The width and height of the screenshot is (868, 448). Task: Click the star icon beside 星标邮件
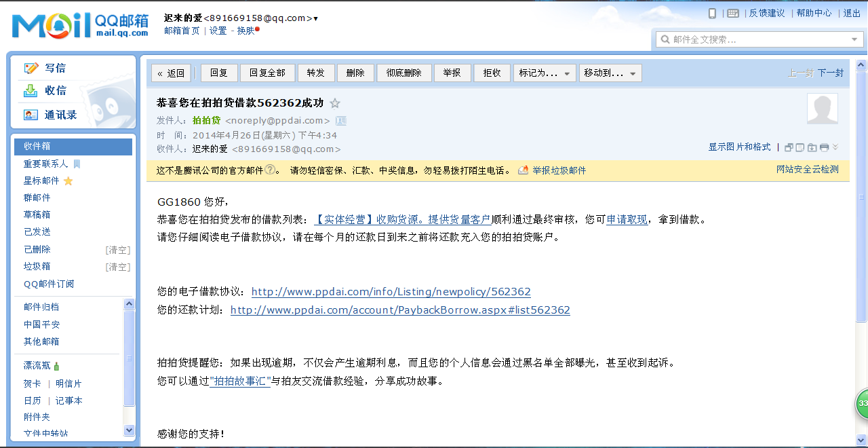(x=68, y=181)
